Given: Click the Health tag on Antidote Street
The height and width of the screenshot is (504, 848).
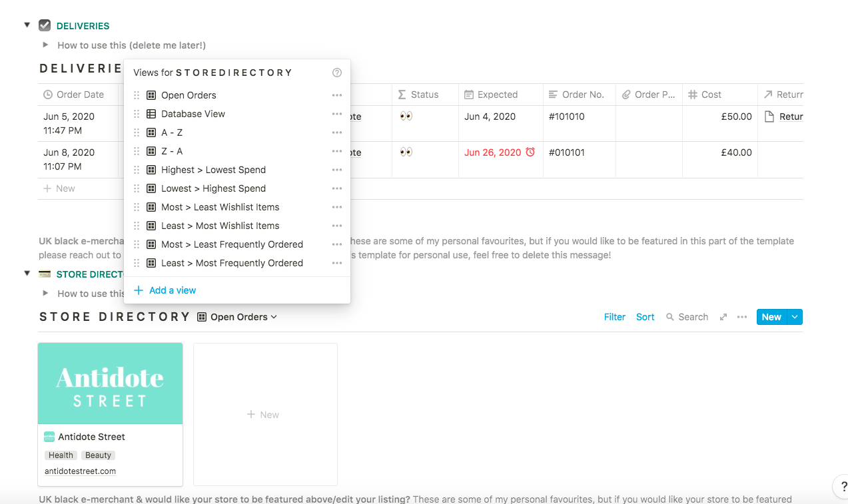Looking at the screenshot, I should (x=61, y=455).
